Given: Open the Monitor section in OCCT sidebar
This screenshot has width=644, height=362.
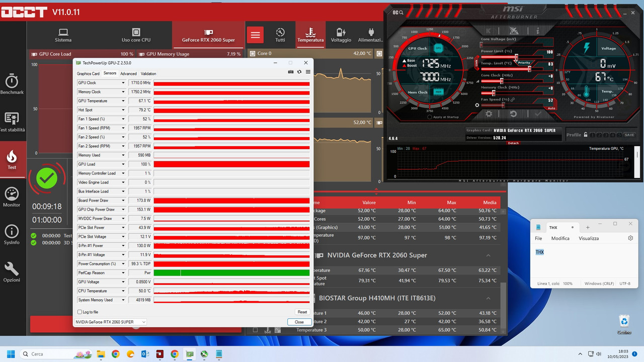Looking at the screenshot, I should click(12, 197).
